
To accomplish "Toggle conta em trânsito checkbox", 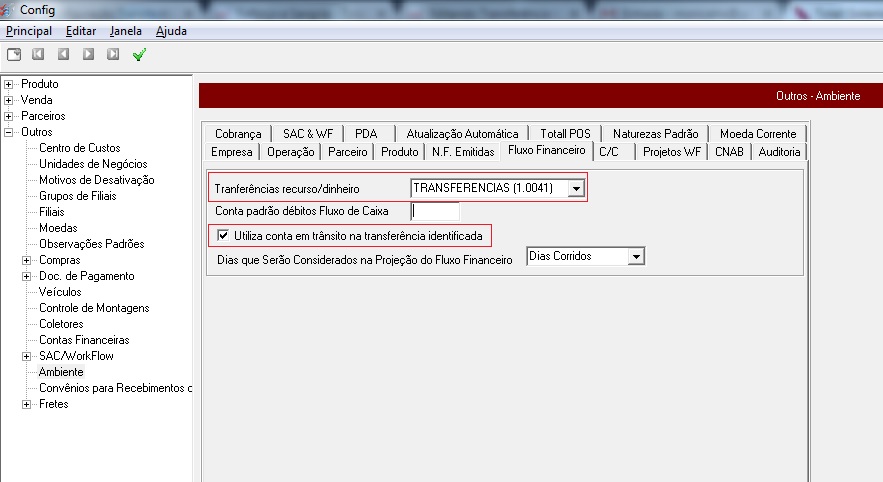I will [223, 235].
